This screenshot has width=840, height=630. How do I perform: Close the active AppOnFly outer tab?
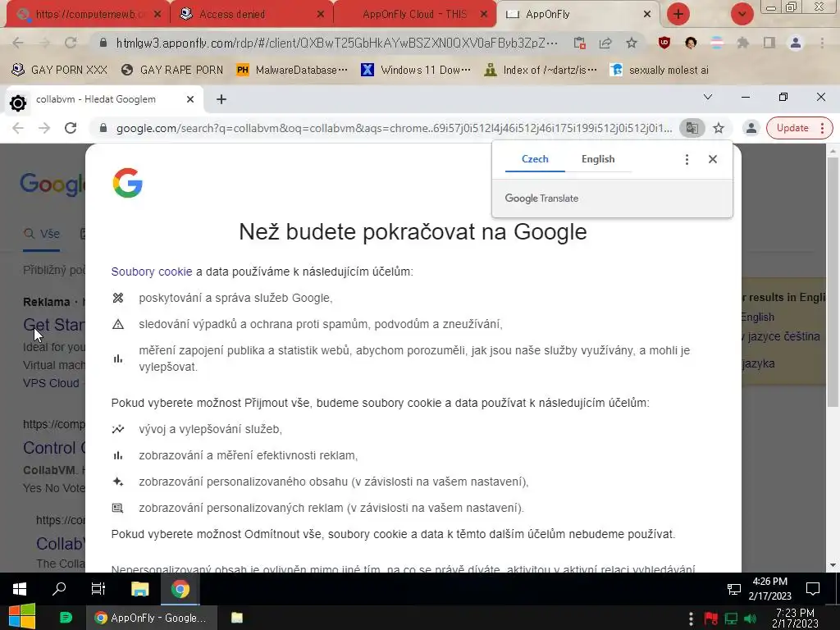click(646, 14)
